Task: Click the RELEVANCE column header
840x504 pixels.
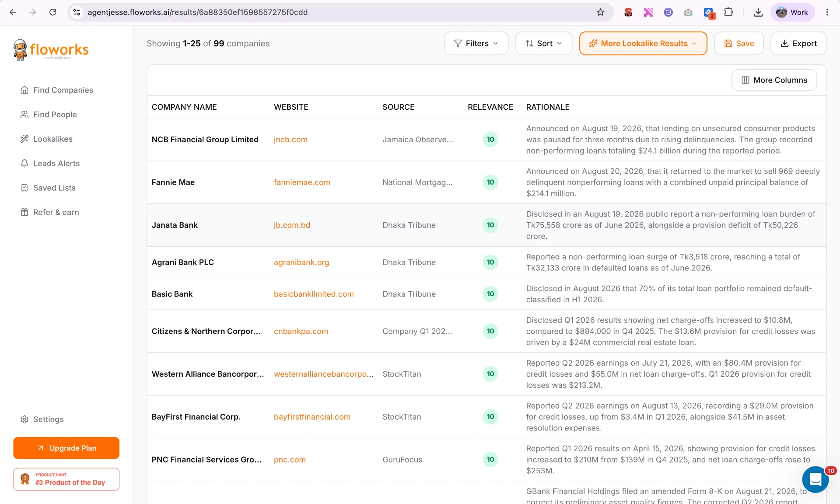Action: [x=490, y=107]
